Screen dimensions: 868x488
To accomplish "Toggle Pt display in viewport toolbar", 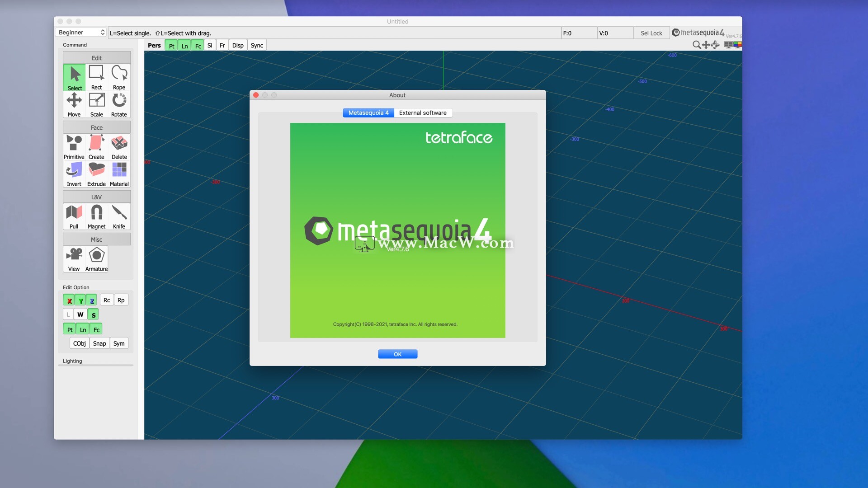I will point(171,46).
